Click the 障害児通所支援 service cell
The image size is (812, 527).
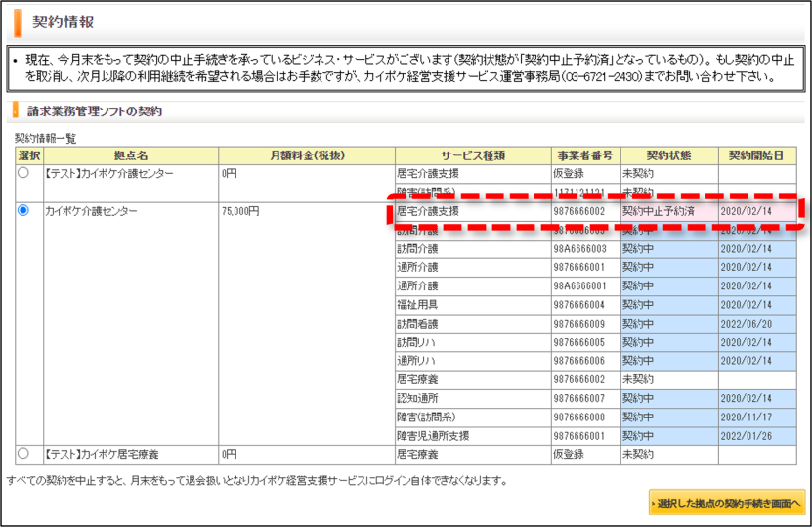pyautogui.click(x=473, y=436)
